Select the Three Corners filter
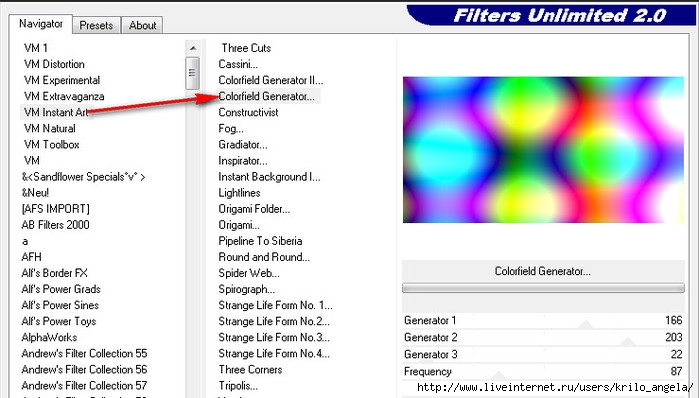Viewport: 699px width, 398px height. point(250,369)
